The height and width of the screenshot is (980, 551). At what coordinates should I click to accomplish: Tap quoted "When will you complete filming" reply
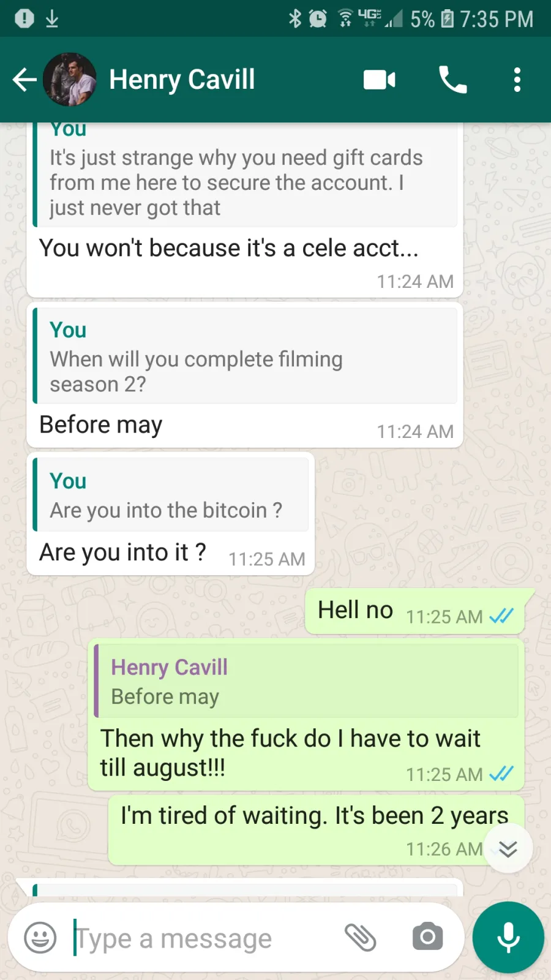pos(245,356)
